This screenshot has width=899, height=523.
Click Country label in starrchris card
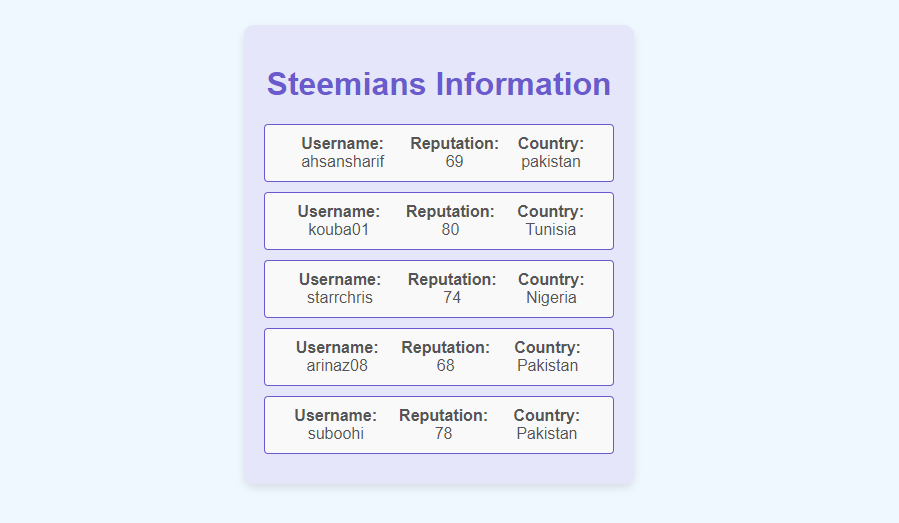[552, 279]
